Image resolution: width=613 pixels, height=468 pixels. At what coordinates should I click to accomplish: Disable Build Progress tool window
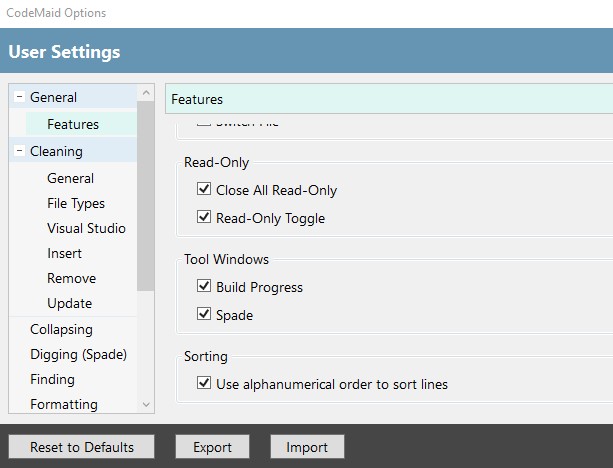tap(204, 286)
